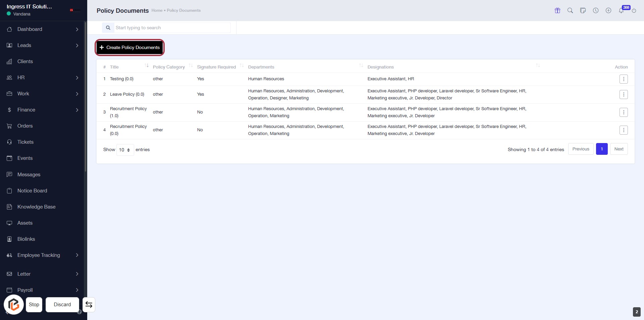Open the search magnifier in top bar

pyautogui.click(x=570, y=10)
